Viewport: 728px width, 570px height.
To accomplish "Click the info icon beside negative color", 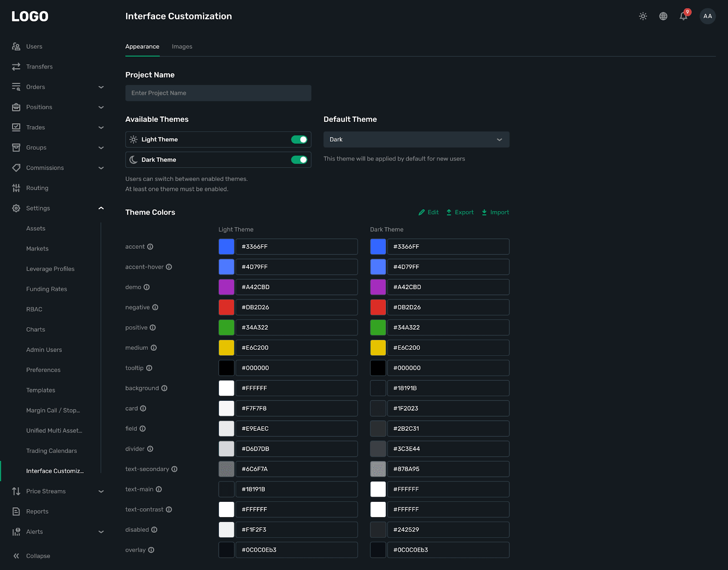I will pos(155,307).
